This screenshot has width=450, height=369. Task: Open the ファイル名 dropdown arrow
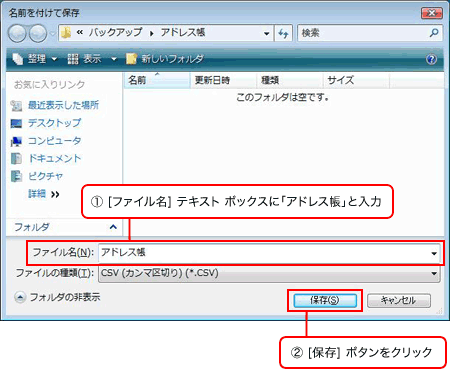click(x=434, y=253)
